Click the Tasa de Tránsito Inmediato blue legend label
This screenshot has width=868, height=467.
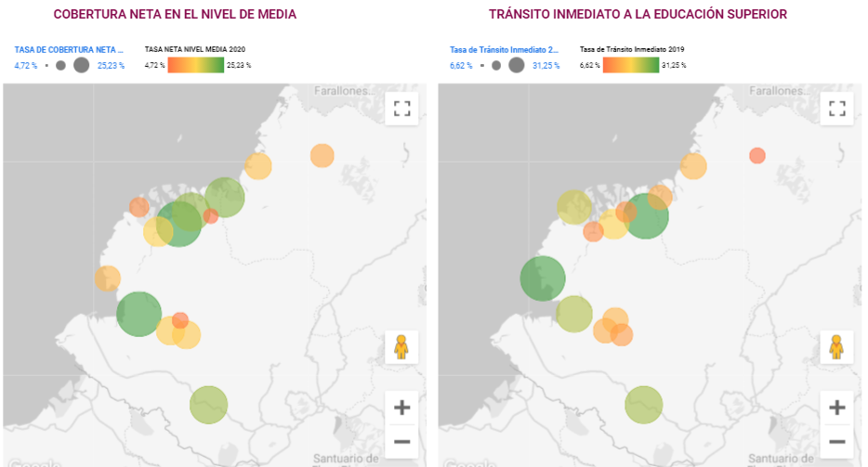504,49
